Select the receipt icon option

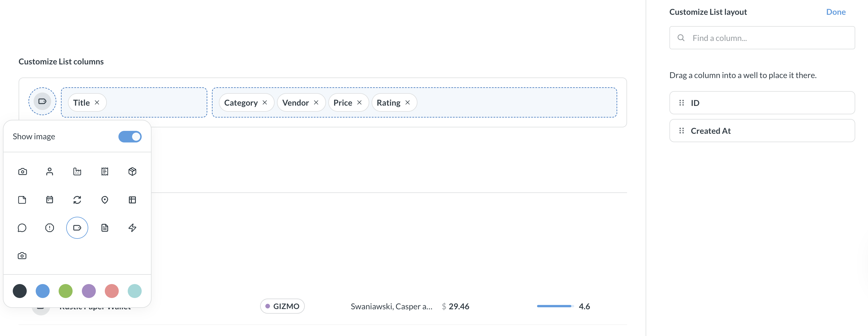coord(105,171)
